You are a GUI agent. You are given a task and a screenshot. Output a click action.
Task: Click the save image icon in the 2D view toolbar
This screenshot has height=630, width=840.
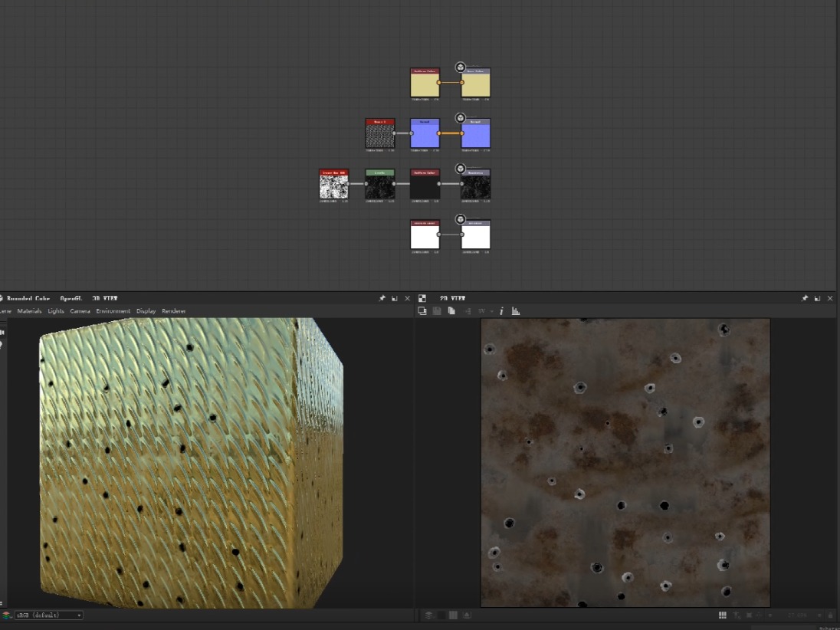436,310
